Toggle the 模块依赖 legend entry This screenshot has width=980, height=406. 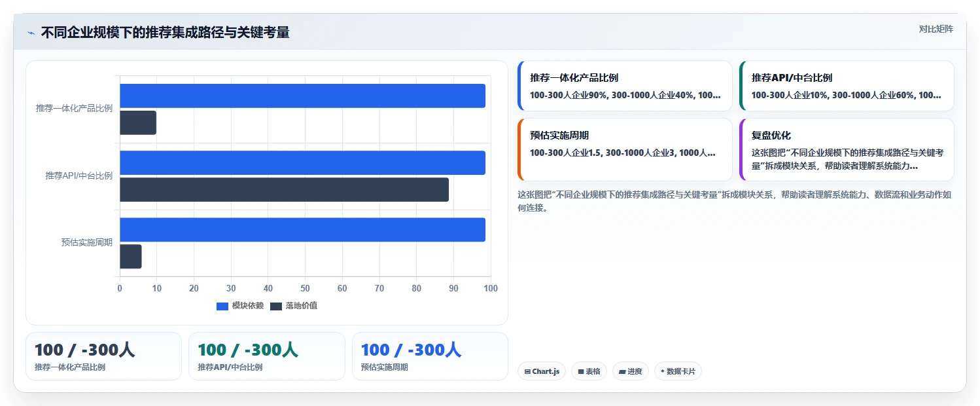pyautogui.click(x=240, y=306)
